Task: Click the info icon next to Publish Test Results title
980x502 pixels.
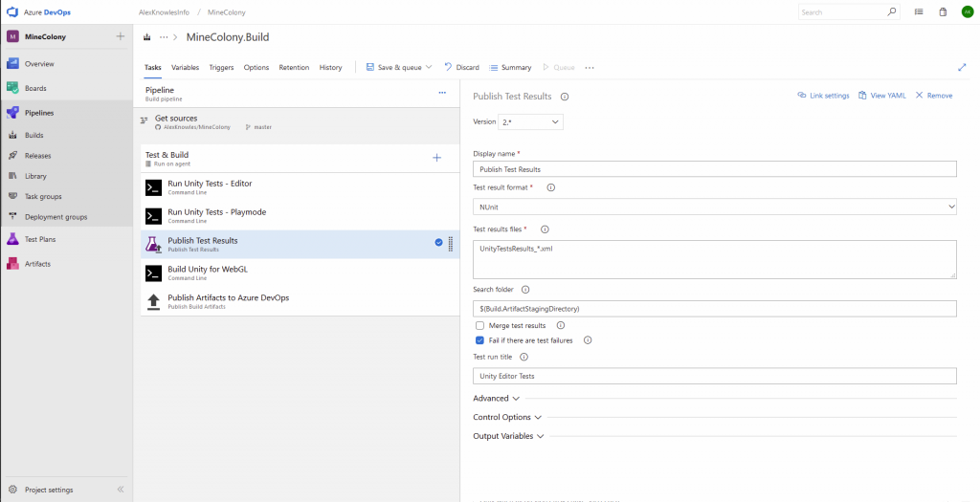Action: (565, 97)
